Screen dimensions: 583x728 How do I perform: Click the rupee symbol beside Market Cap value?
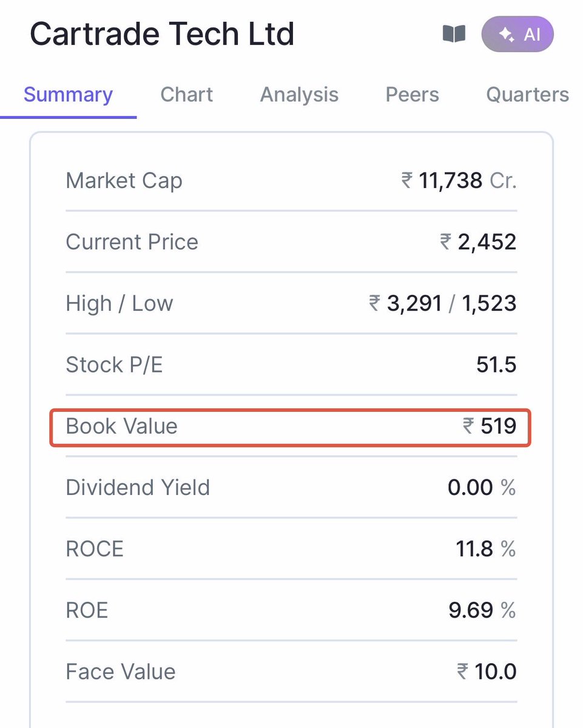pyautogui.click(x=407, y=181)
